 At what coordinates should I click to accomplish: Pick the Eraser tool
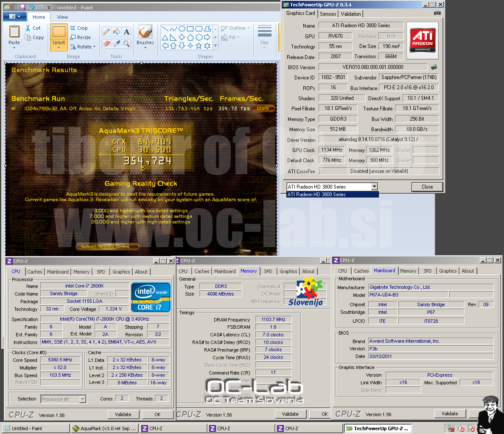point(107,43)
